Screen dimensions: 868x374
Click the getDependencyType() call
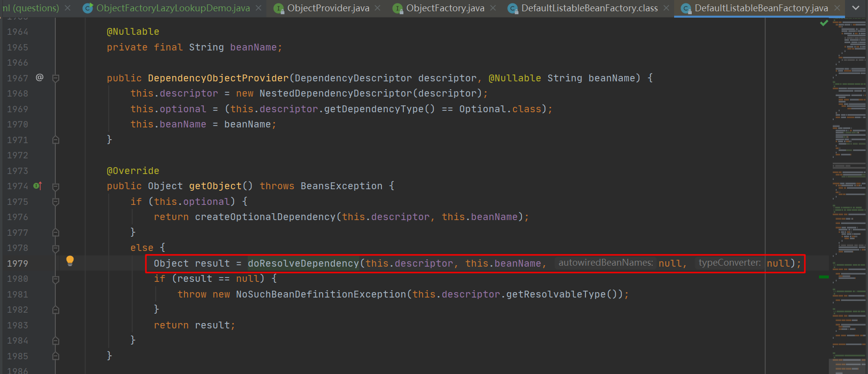tap(379, 109)
